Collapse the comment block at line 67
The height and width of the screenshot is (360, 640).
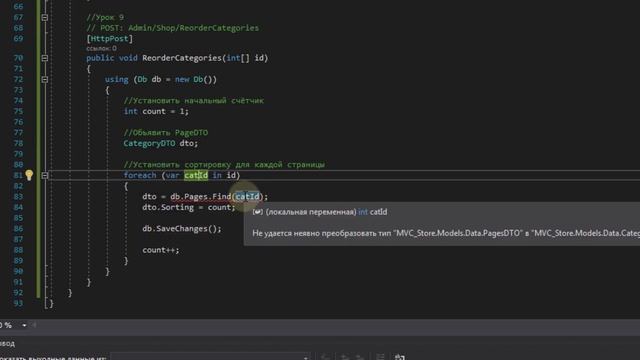(44, 18)
